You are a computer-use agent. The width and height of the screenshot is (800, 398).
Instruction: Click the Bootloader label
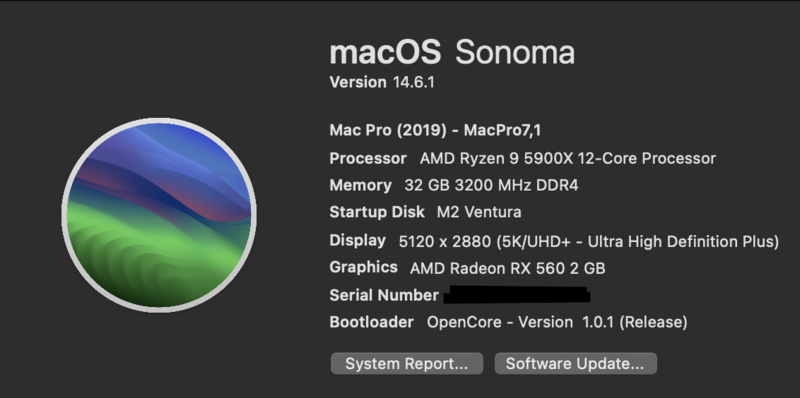(x=371, y=322)
